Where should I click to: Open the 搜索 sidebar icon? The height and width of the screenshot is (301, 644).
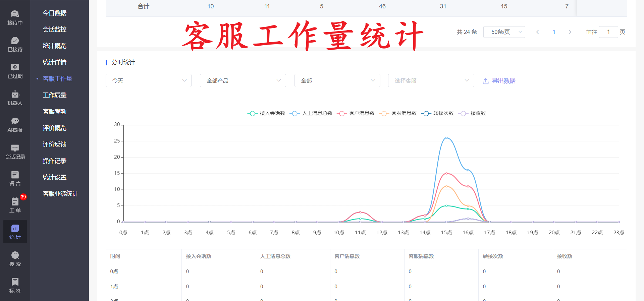15,259
